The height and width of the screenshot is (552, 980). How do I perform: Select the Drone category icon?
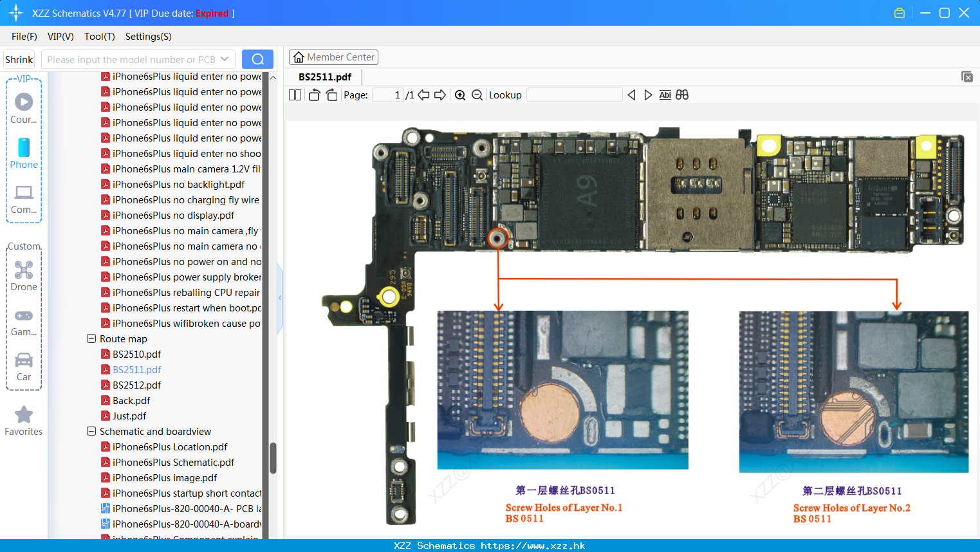(24, 276)
